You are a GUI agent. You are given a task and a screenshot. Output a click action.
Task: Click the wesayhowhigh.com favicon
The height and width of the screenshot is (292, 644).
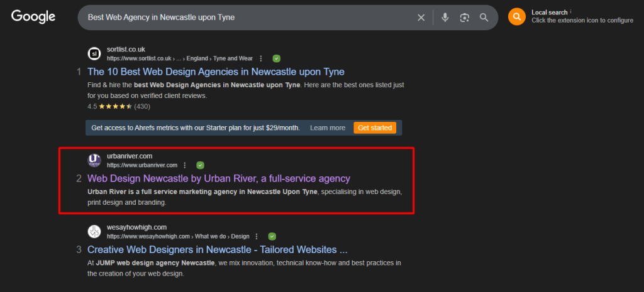[94, 231]
